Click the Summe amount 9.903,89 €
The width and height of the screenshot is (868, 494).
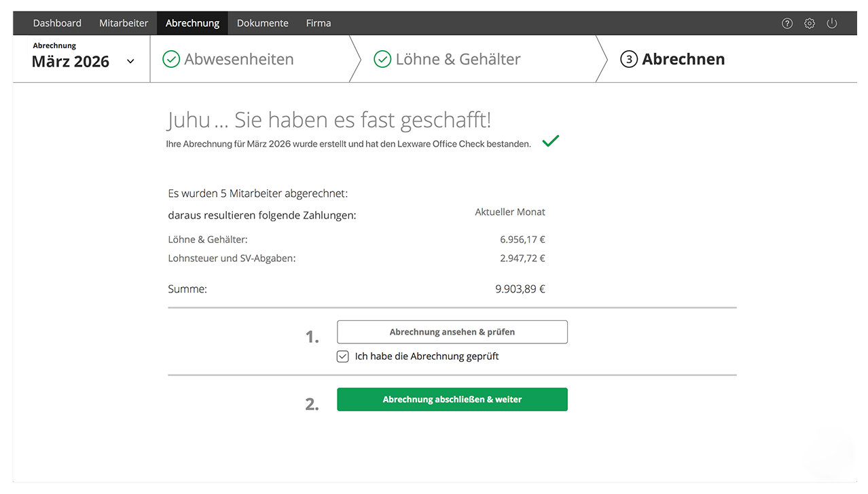click(520, 289)
